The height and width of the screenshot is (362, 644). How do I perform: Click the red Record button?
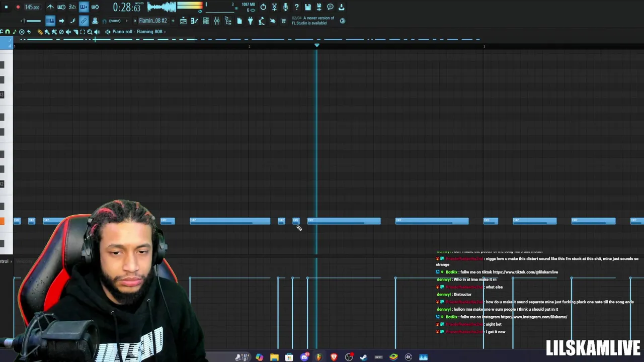pos(18,7)
